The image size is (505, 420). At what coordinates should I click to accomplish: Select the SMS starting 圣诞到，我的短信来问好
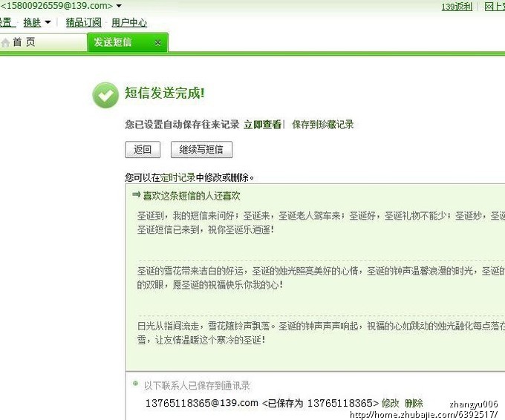[x=321, y=223]
